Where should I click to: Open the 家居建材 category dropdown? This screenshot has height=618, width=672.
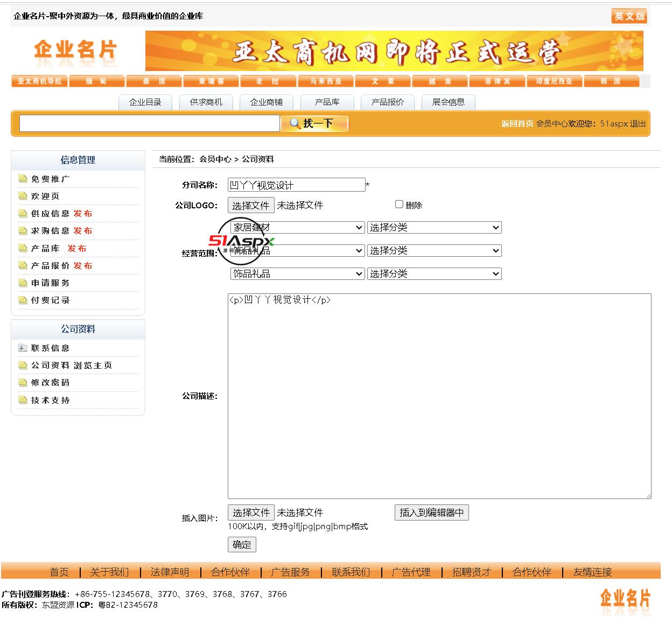pyautogui.click(x=298, y=228)
